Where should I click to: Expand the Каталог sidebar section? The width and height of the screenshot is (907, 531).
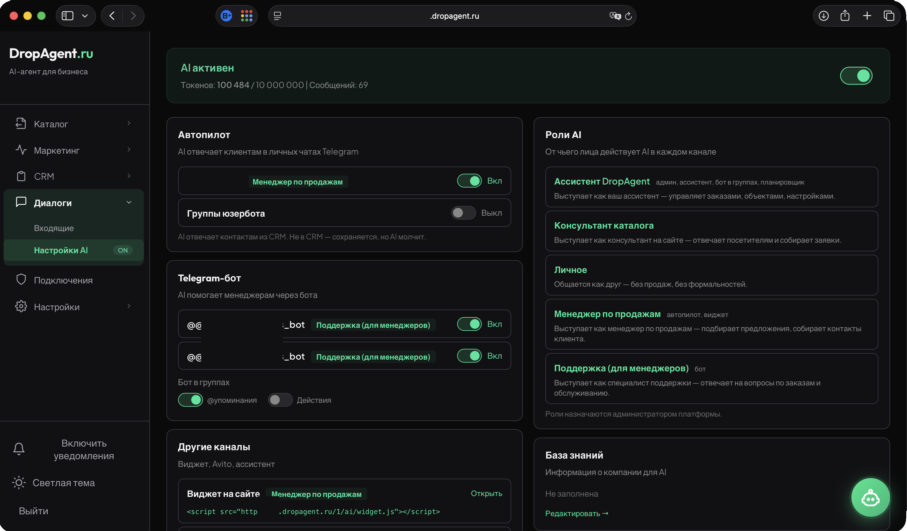74,124
